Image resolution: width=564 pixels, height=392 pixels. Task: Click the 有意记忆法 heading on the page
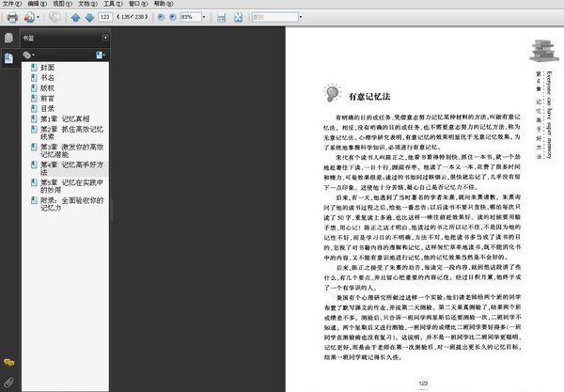click(369, 97)
